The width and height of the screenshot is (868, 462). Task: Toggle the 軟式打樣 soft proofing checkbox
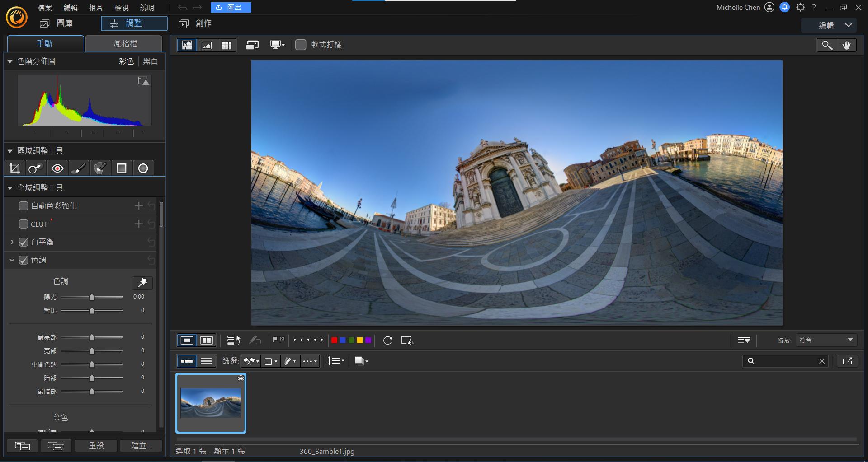(301, 45)
